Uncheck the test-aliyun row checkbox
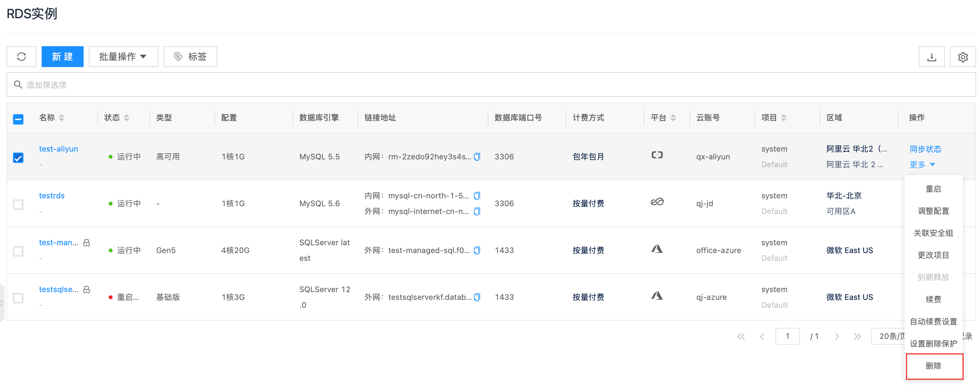The height and width of the screenshot is (389, 980). click(18, 157)
